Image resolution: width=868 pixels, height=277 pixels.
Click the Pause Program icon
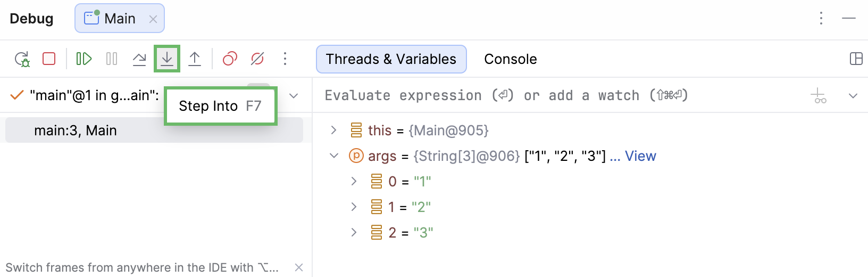[x=112, y=59]
